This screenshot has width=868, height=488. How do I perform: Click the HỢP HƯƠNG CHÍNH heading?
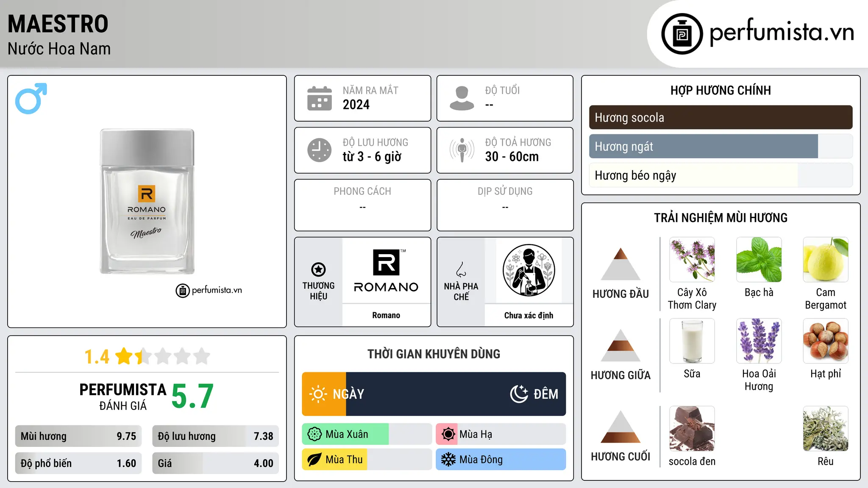pos(721,90)
